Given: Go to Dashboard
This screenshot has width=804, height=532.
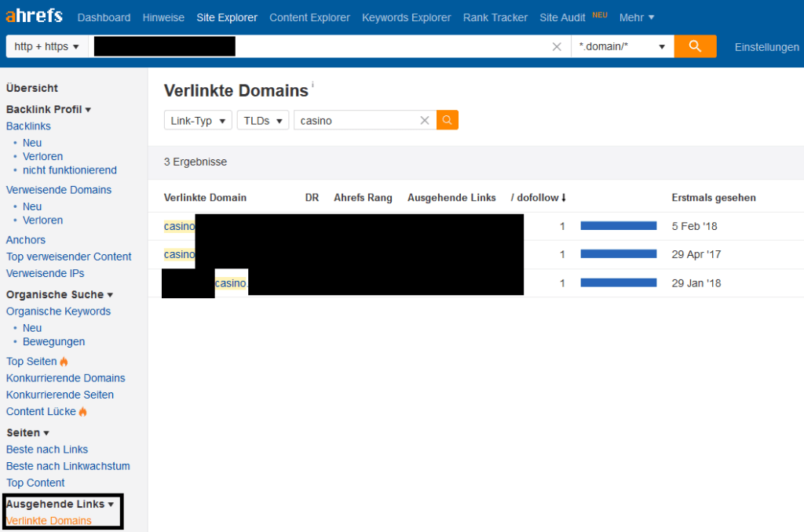Looking at the screenshot, I should click(104, 17).
